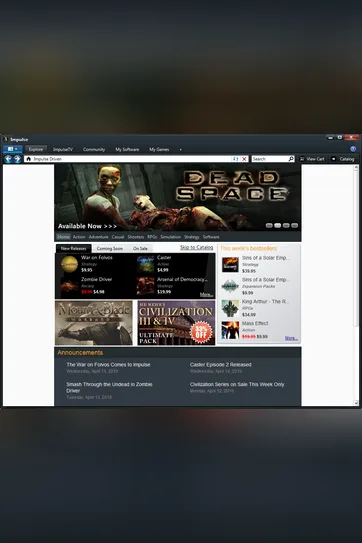Go back with the left arrow button

[8, 159]
